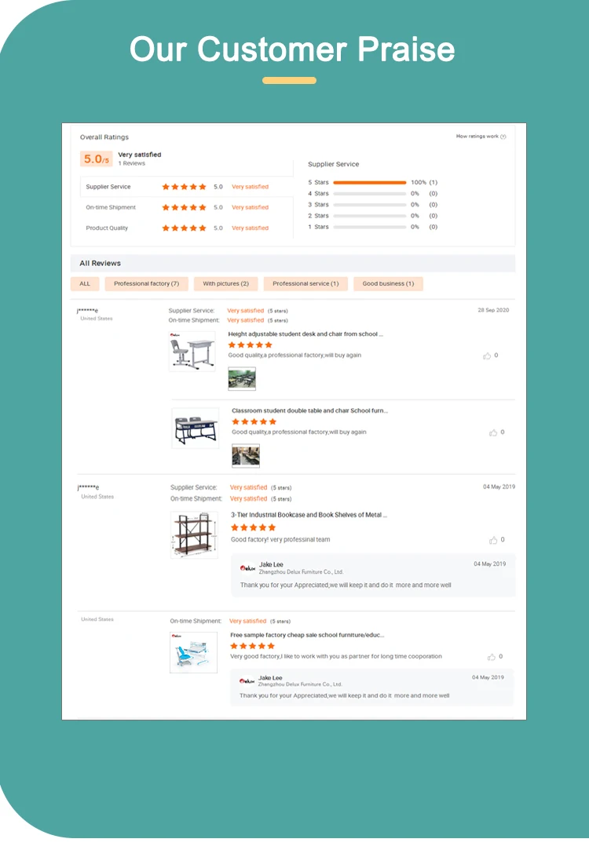Image resolution: width=589 pixels, height=868 pixels.
Task: Select the ALL reviews filter
Action: pos(85,284)
